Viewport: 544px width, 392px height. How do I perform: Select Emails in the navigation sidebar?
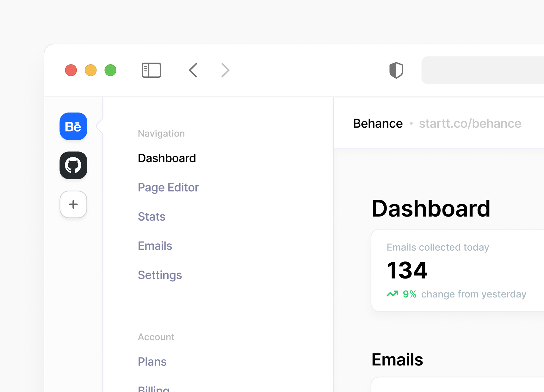(155, 246)
